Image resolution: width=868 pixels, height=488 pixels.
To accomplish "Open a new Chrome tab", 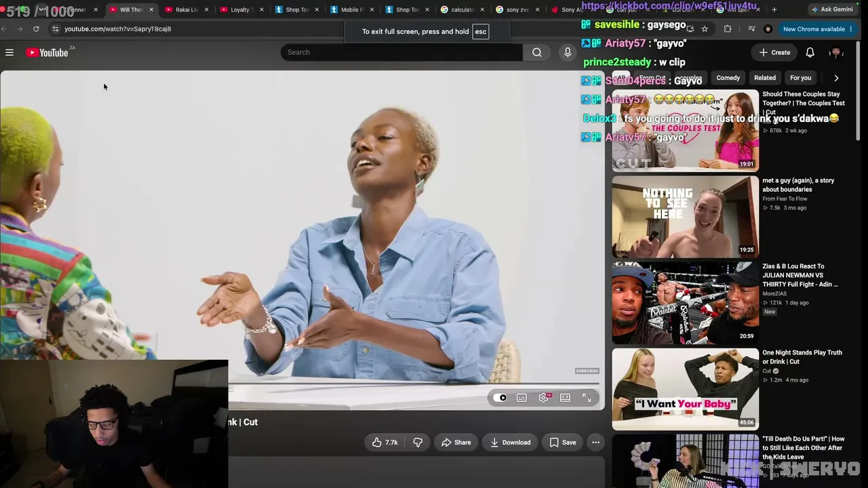I will pos(774,9).
